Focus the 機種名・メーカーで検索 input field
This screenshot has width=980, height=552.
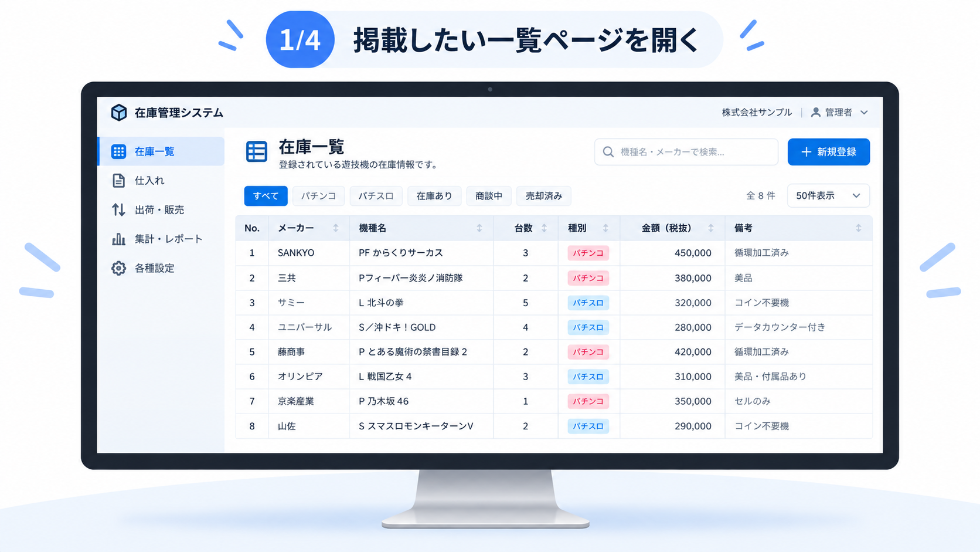tap(686, 152)
